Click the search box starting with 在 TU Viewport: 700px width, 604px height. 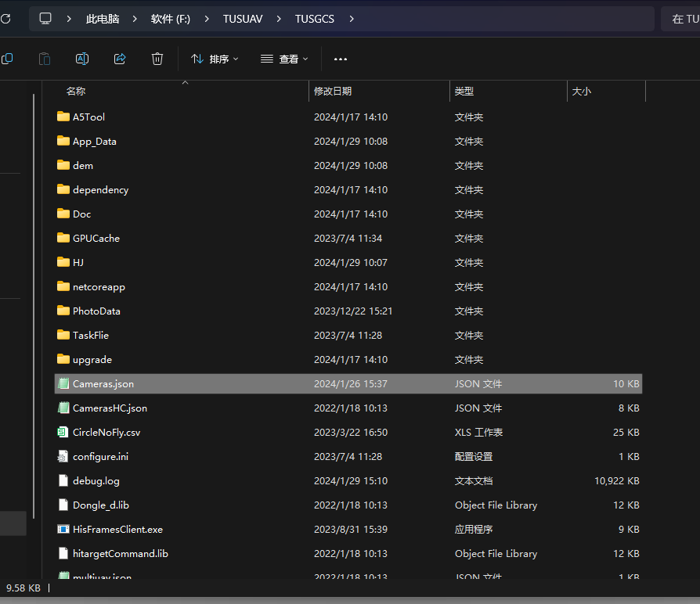coord(680,19)
